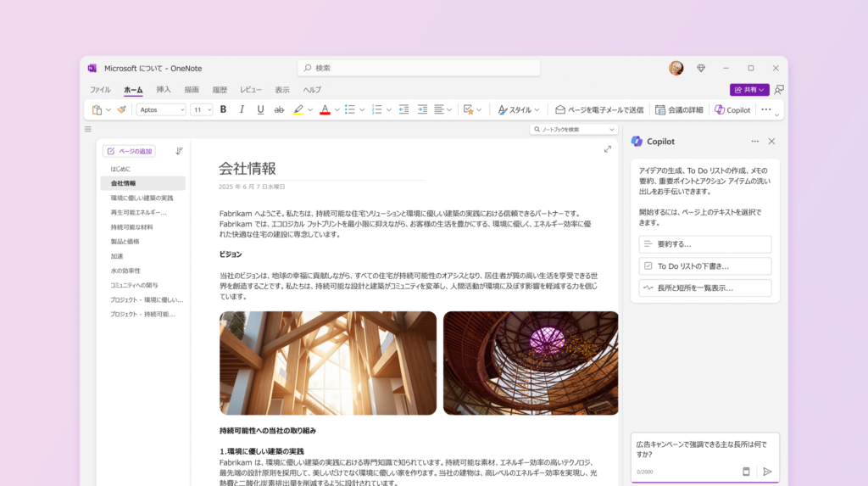Toggle strikethrough formatting
The width and height of the screenshot is (868, 486).
tap(279, 109)
